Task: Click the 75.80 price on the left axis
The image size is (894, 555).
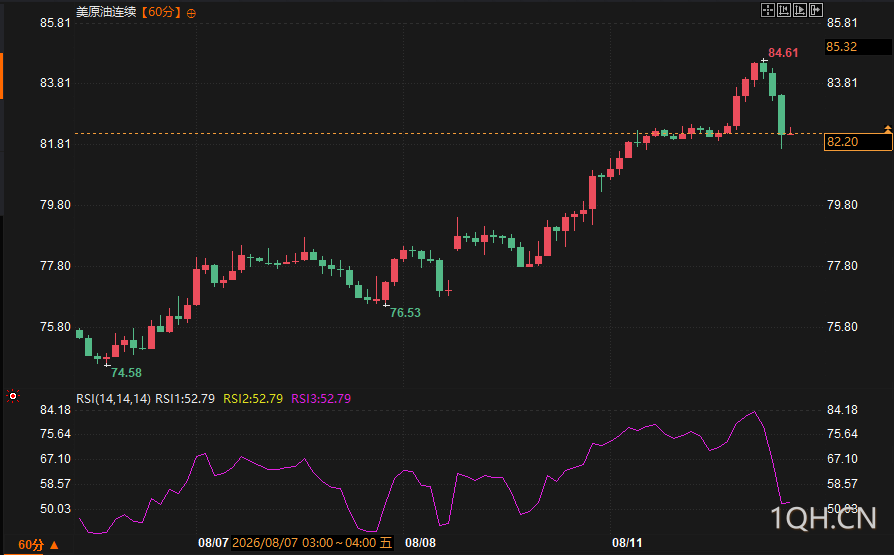Action: 55,327
